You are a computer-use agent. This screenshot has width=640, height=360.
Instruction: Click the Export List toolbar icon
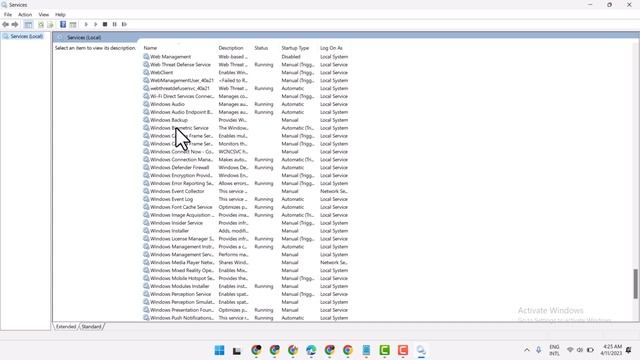[x=50, y=24]
